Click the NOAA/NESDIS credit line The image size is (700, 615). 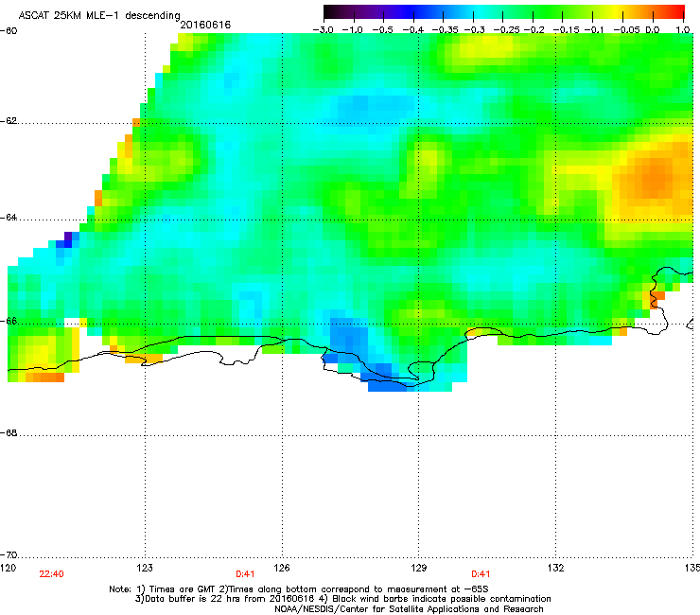click(x=409, y=609)
